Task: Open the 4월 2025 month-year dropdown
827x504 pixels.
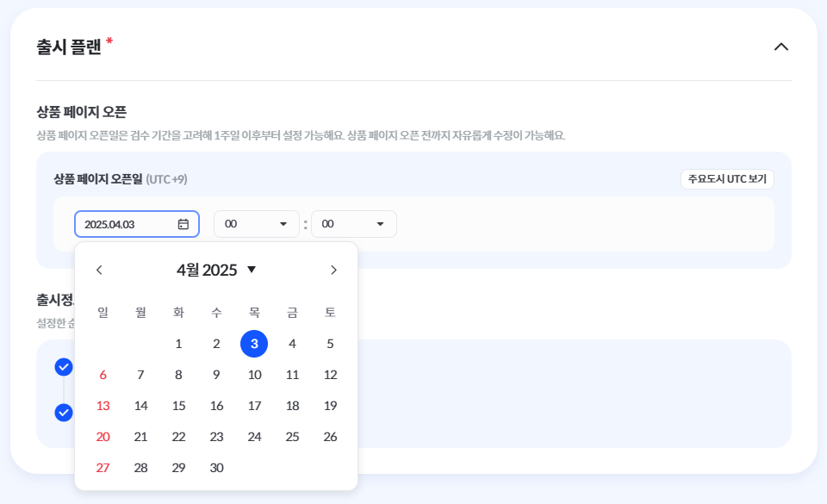Action: tap(216, 270)
